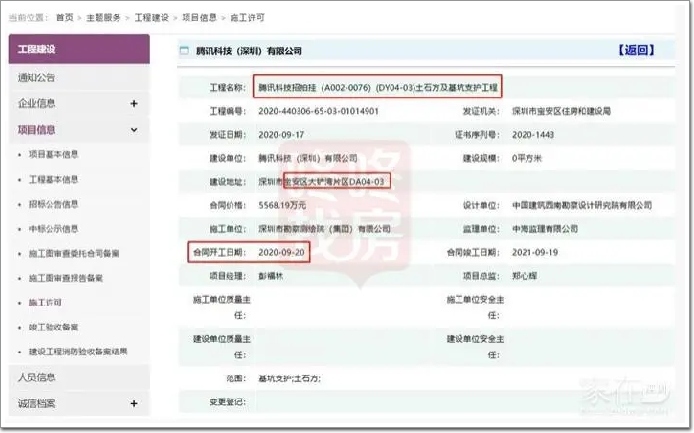Click the icon beside 腾讯科技（深圳）有限公司 title
The height and width of the screenshot is (433, 694).
(186, 51)
